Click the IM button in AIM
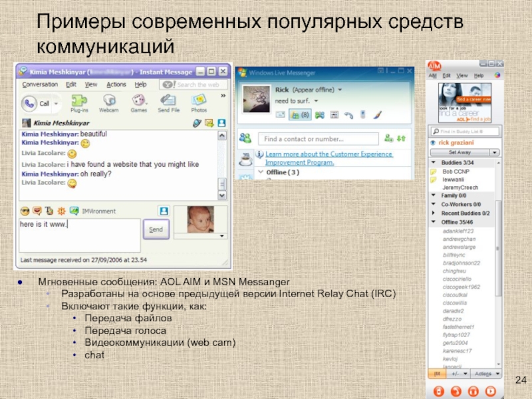Image resolution: width=532 pixels, height=399 pixels. pyautogui.click(x=437, y=374)
